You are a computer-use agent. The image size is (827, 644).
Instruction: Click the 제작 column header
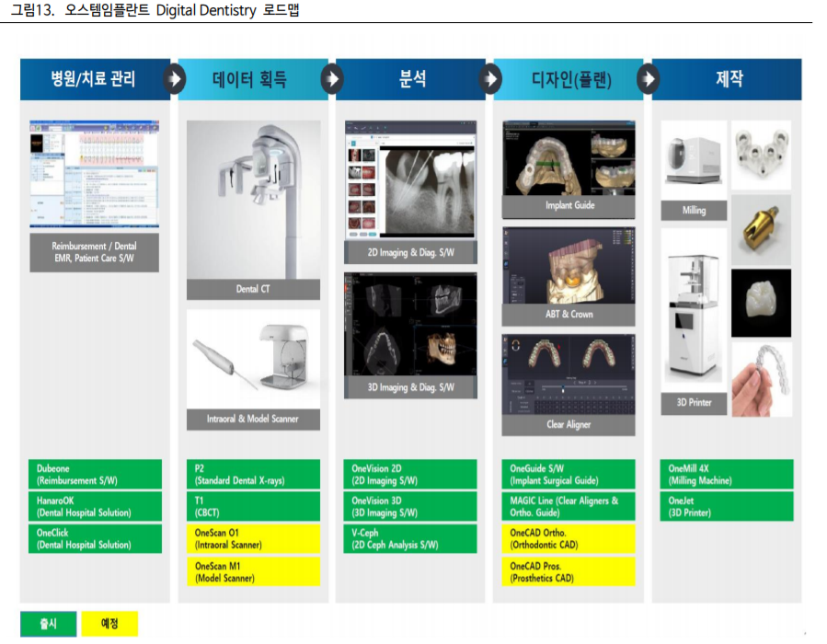point(729,79)
